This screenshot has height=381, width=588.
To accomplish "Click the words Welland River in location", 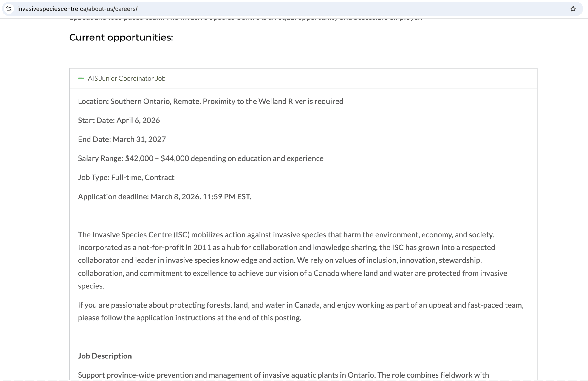I will (282, 101).
